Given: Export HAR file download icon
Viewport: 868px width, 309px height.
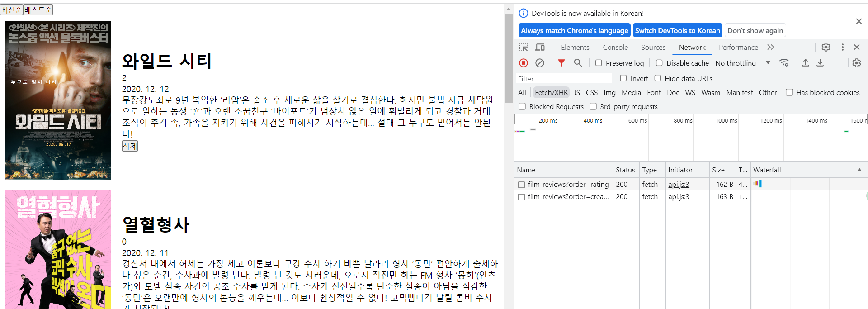Looking at the screenshot, I should click(x=820, y=63).
